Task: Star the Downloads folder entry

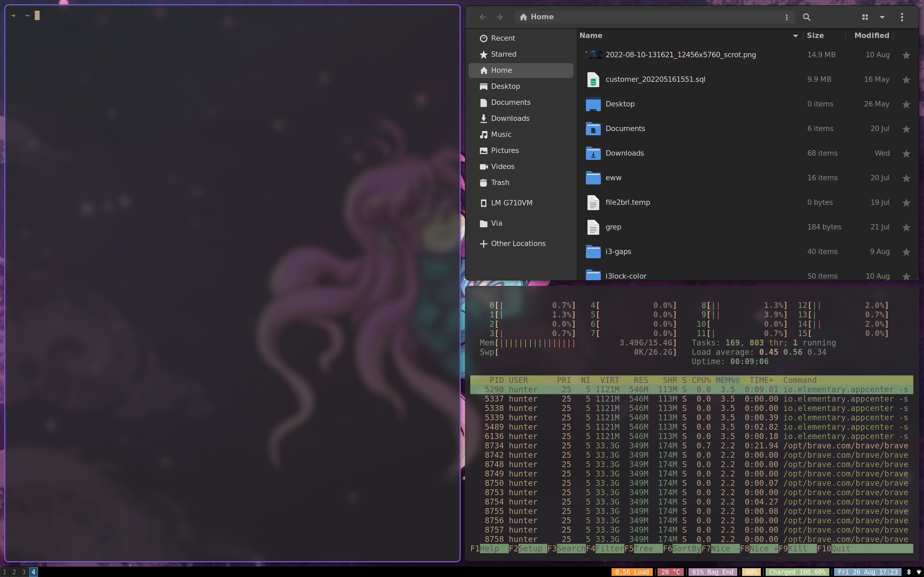Action: 906,153
